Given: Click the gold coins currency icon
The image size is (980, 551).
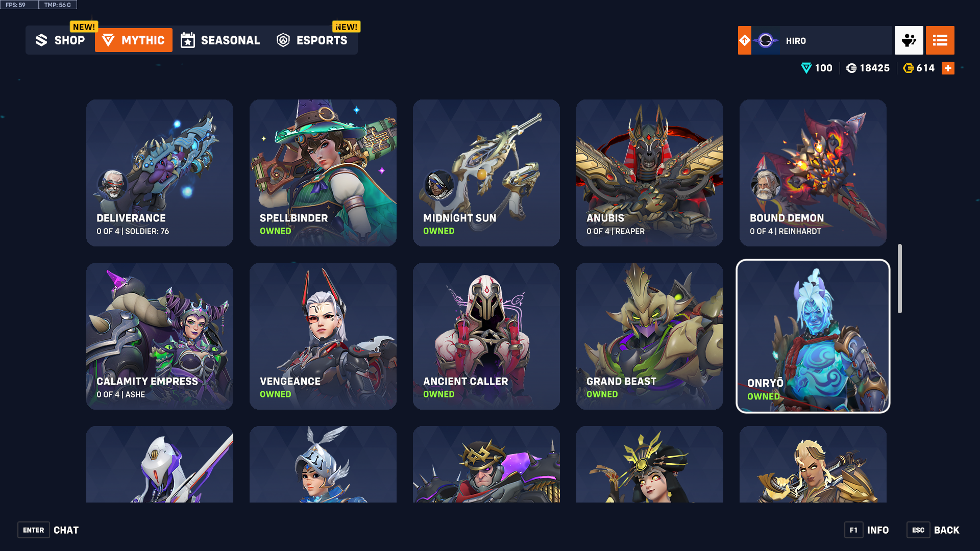Looking at the screenshot, I should 908,68.
